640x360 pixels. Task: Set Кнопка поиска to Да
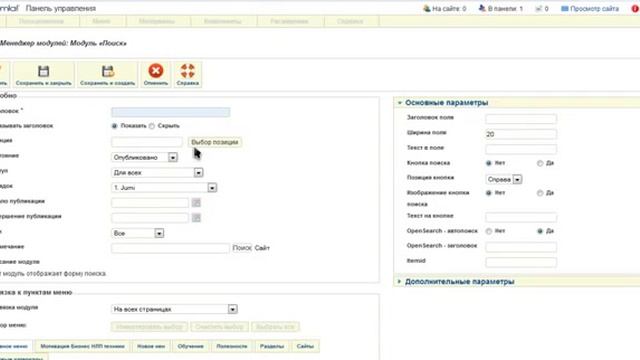(x=540, y=163)
